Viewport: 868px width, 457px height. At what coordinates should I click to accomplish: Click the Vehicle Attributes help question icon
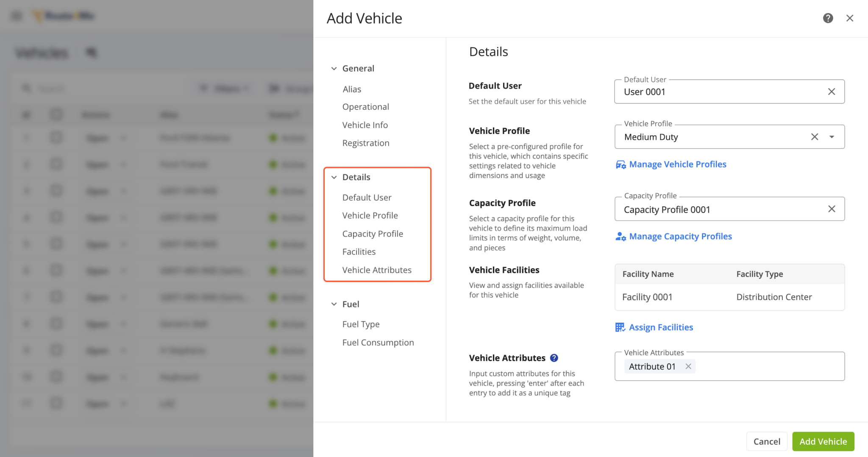tap(554, 358)
